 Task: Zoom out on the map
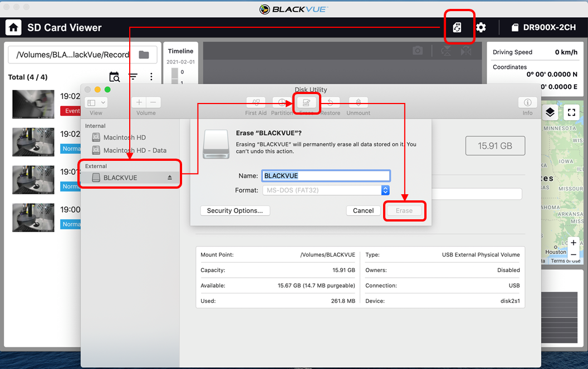(x=574, y=254)
